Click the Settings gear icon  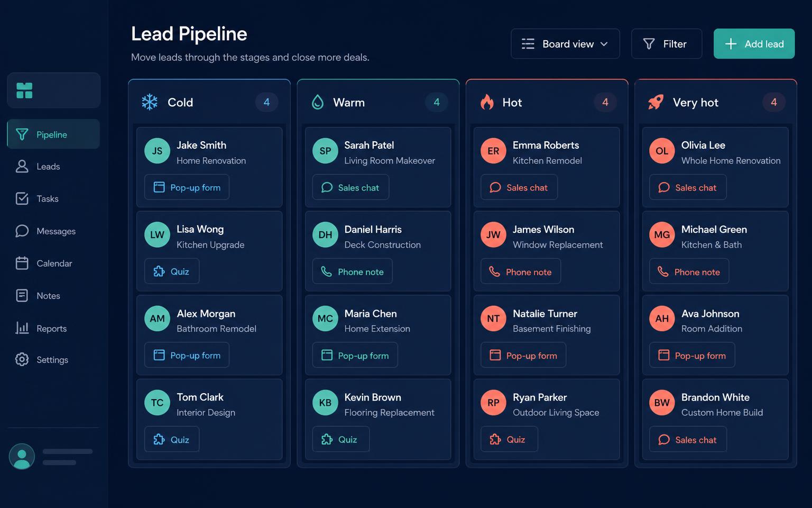tap(22, 360)
